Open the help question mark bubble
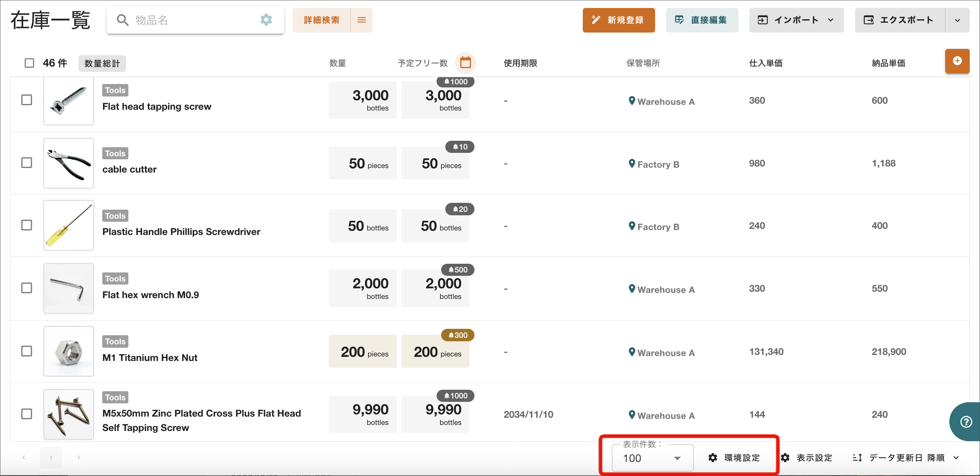 [x=966, y=422]
